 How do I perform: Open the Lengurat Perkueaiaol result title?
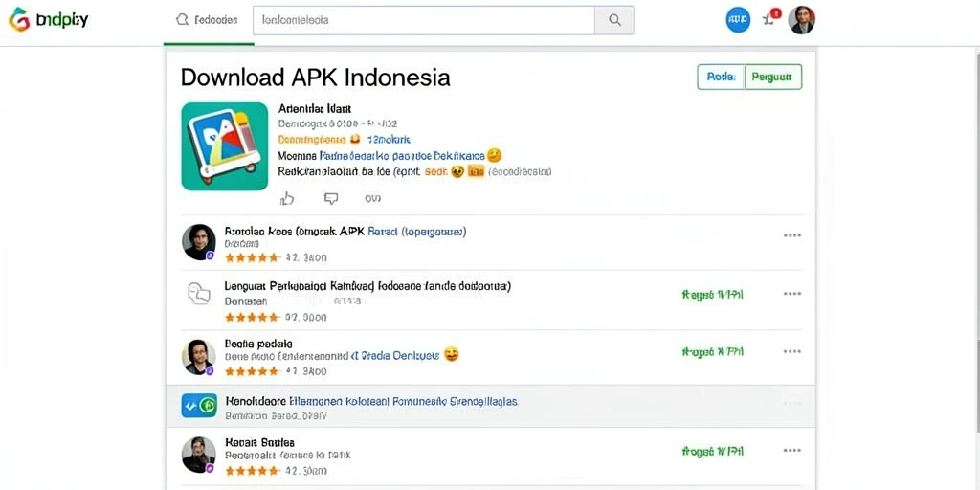(367, 287)
